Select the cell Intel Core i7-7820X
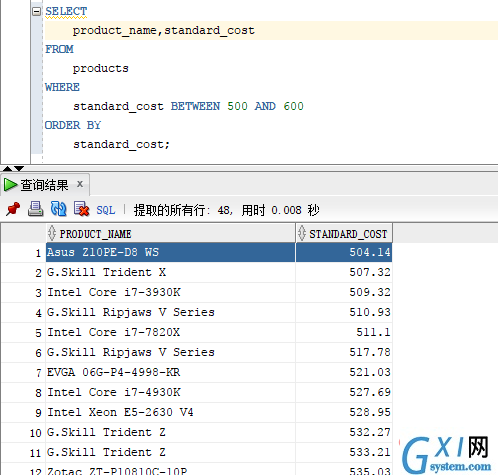 tap(170, 332)
